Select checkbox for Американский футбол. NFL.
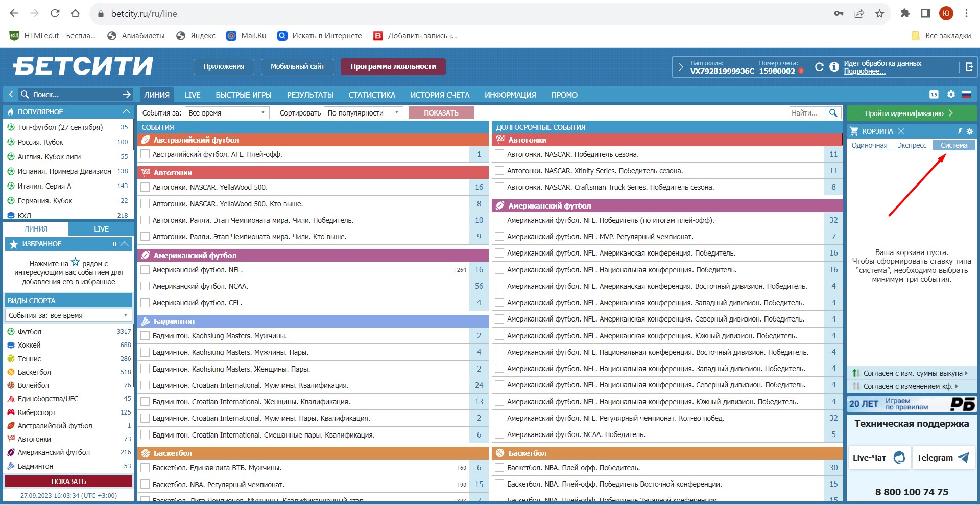 (145, 270)
